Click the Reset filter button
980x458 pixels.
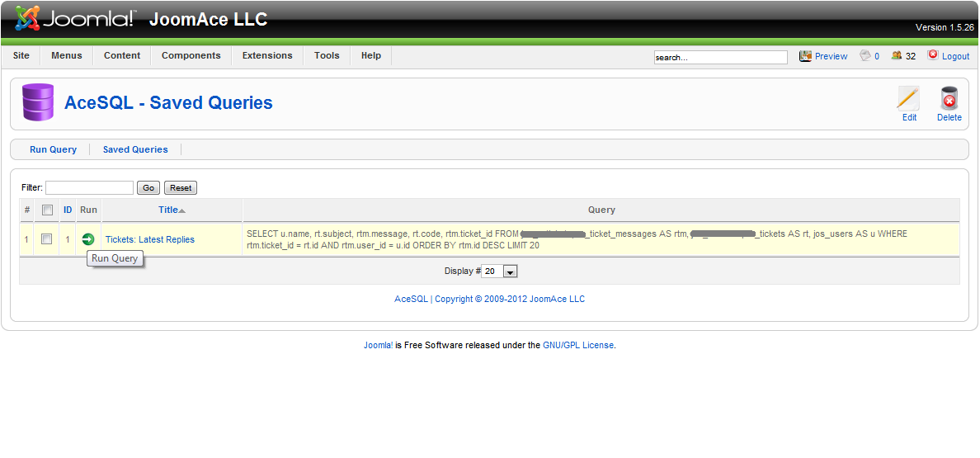[x=181, y=187]
